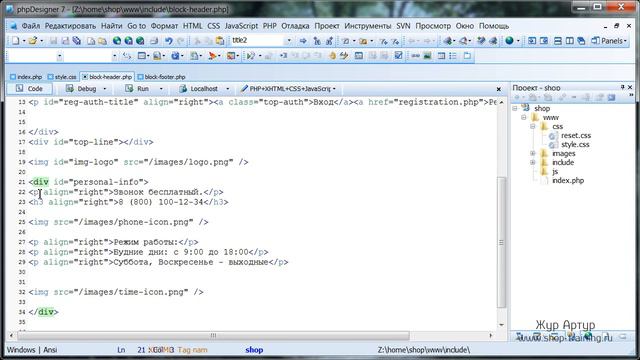Image resolution: width=640 pixels, height=360 pixels.
Task: Open the Инструменты menu
Action: [367, 26]
